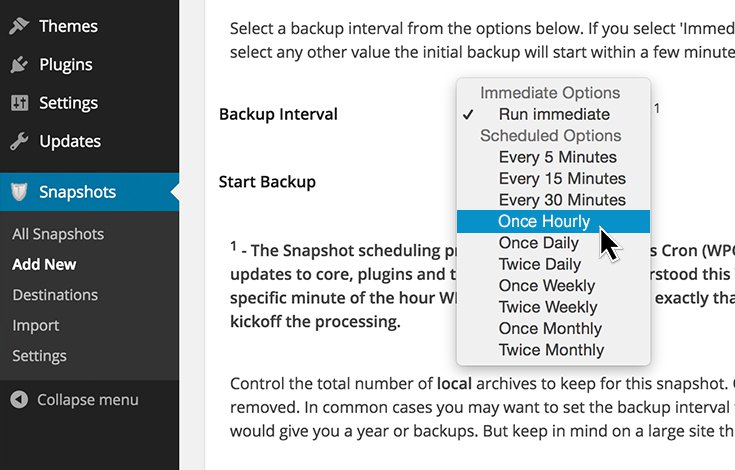Viewport: 735px width, 470px height.
Task: Pick Twice Monthly from dropdown
Action: 551,350
